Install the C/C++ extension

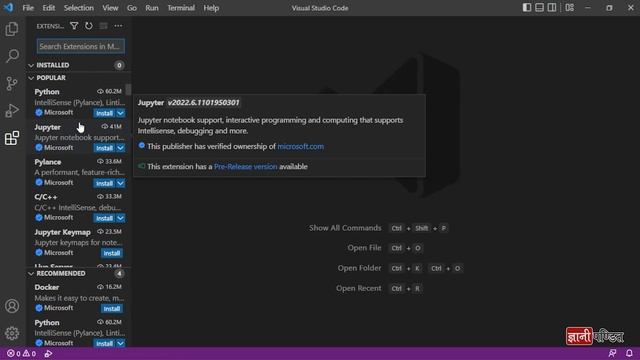pos(104,218)
